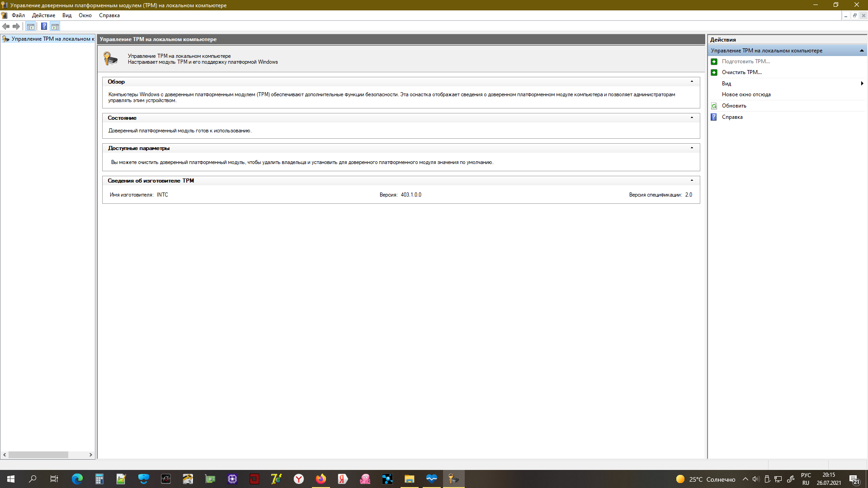Open File Explorer from the taskbar
Viewport: 868px width, 488px height.
(x=409, y=479)
